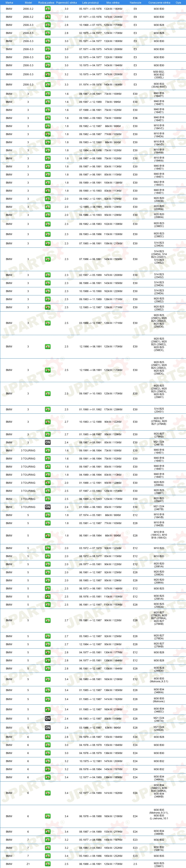Click the Opis column header
This screenshot has width=186, height=868.
click(x=178, y=2)
